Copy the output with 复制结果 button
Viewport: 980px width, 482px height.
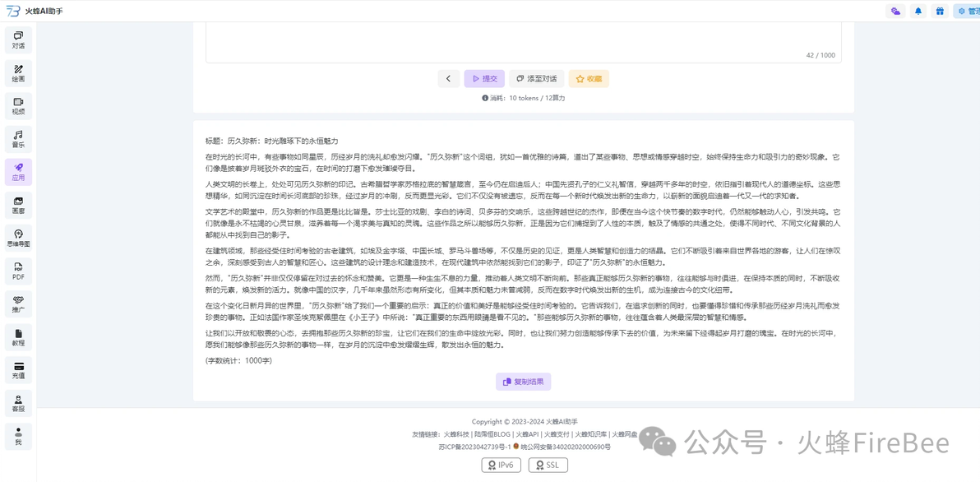pyautogui.click(x=523, y=382)
